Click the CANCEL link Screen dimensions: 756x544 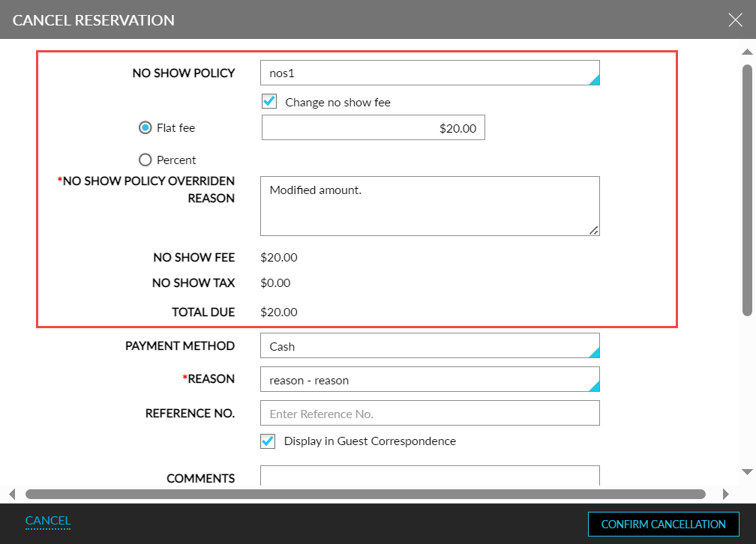(x=47, y=520)
